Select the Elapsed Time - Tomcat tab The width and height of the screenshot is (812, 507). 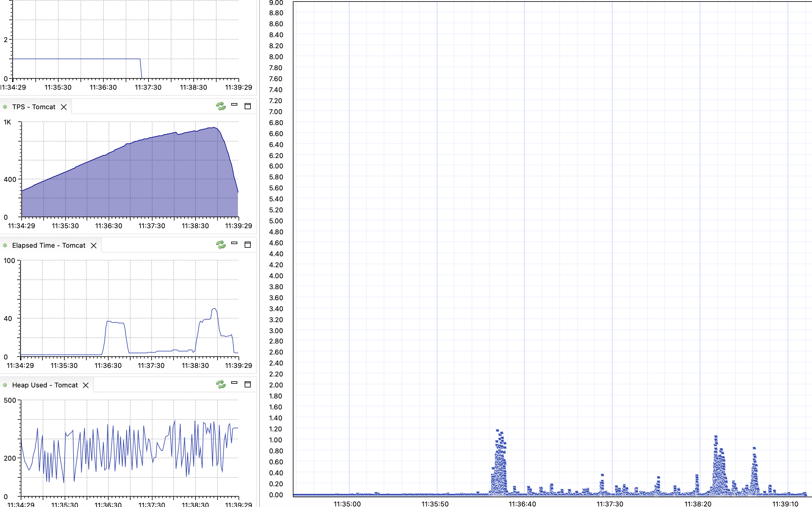point(49,246)
